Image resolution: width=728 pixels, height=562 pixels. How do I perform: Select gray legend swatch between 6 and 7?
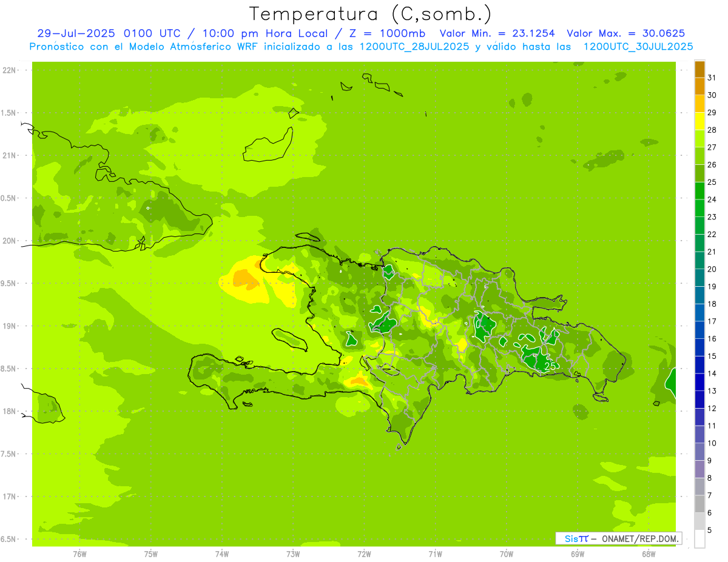700,504
